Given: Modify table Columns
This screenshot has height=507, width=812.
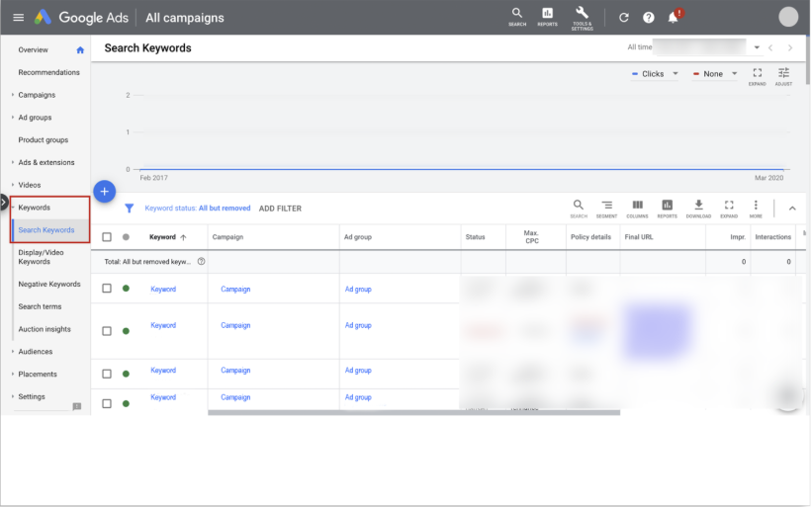Looking at the screenshot, I should click(637, 209).
